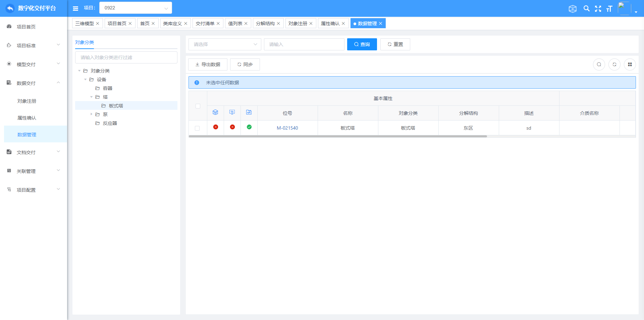Open the font size icon
The height and width of the screenshot is (320, 644).
(x=609, y=9)
